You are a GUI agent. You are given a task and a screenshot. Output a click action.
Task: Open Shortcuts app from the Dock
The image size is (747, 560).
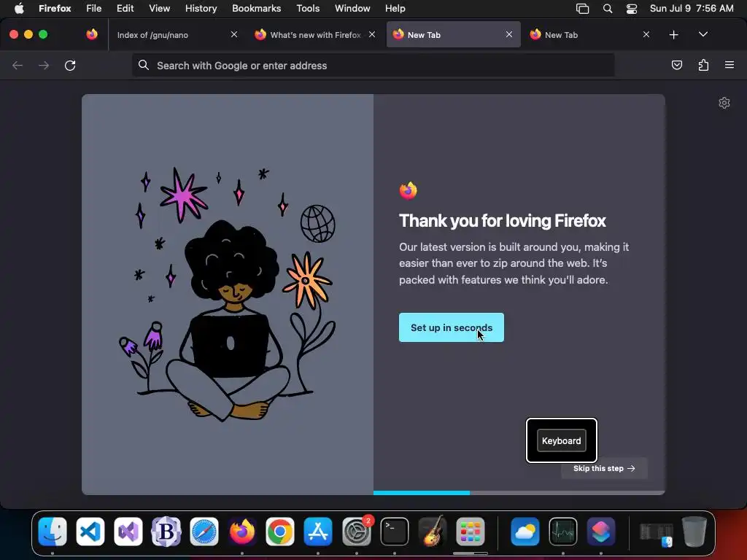pos(601,532)
